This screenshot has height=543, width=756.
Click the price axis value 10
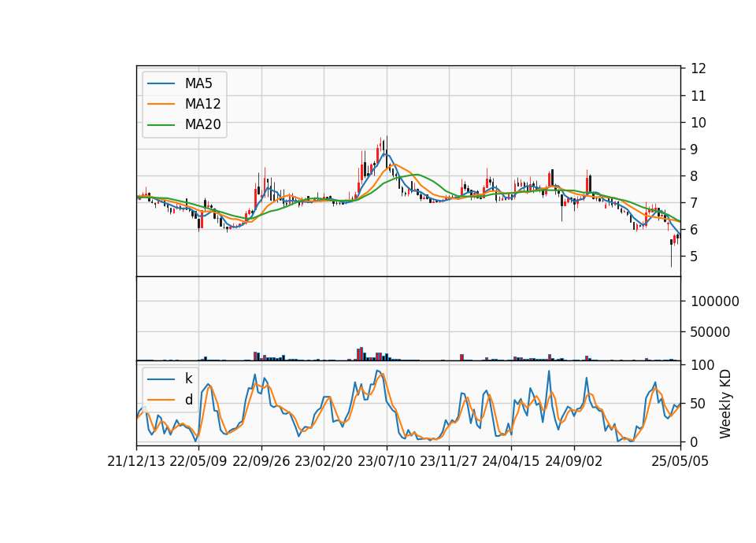699,123
